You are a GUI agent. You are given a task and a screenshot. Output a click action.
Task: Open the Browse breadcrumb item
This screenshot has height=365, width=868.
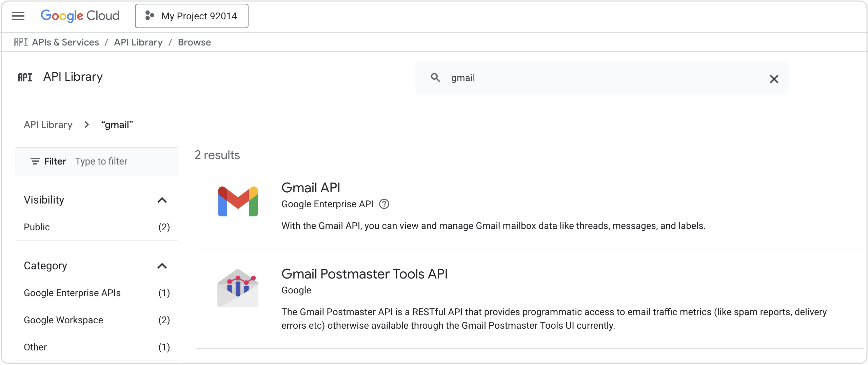[194, 42]
